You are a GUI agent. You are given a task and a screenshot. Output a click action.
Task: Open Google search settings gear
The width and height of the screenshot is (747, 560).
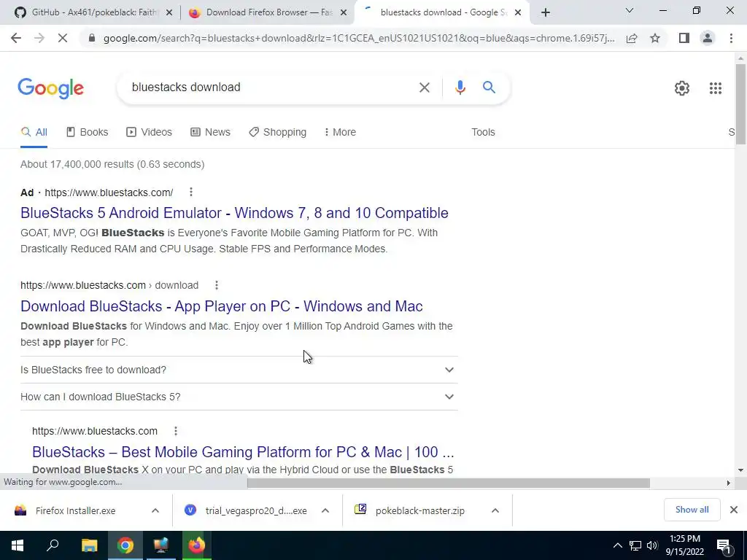click(x=682, y=88)
